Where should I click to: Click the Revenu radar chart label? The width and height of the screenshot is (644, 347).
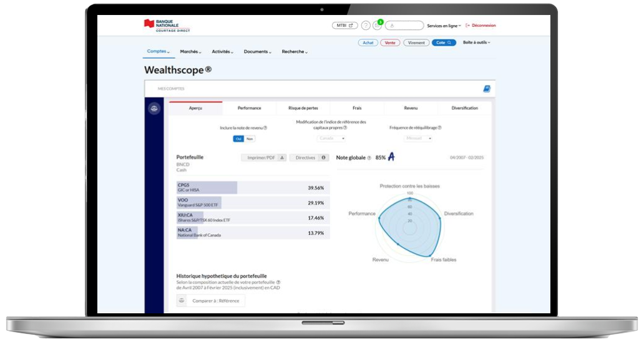(380, 260)
